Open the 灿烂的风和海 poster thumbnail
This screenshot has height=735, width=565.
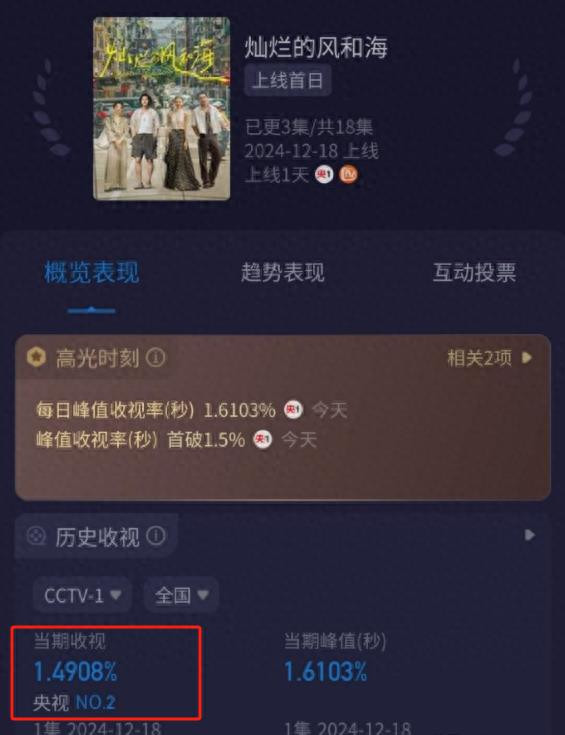click(x=162, y=109)
